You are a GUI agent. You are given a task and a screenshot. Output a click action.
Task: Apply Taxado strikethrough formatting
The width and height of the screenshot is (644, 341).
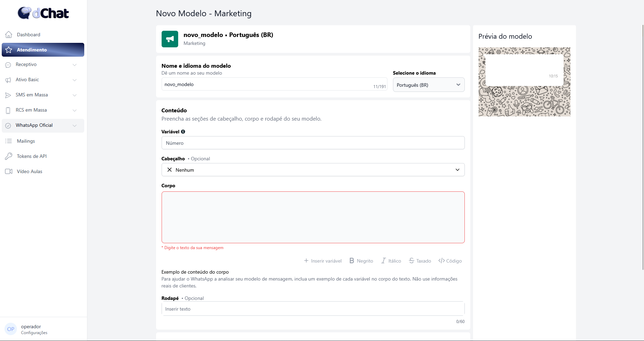point(420,261)
